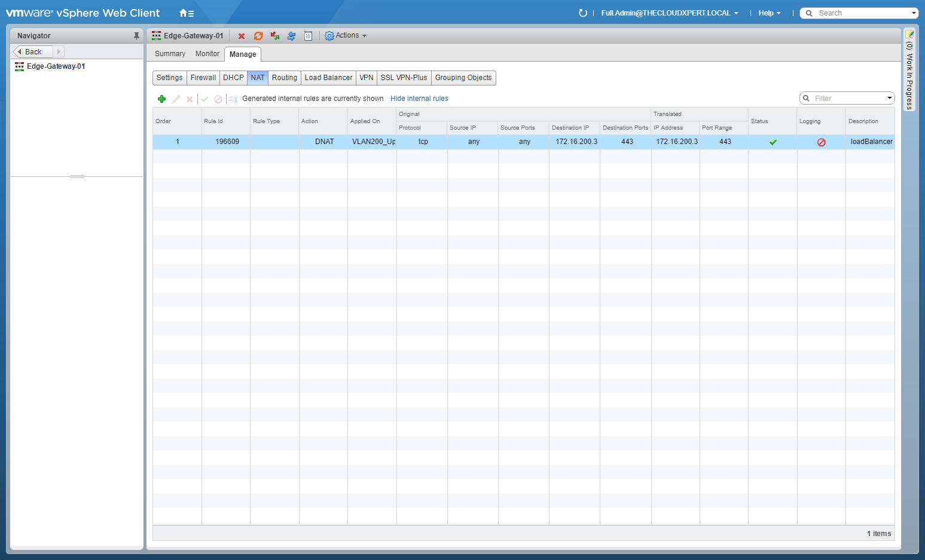Click the global refresh icon

point(583,13)
